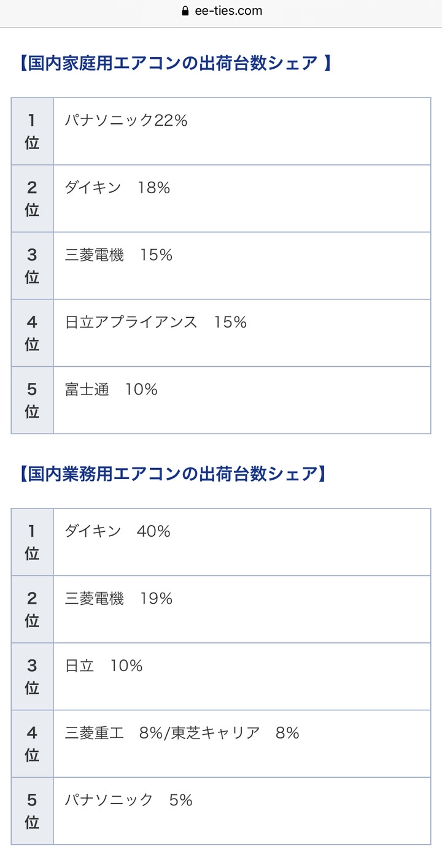Viewport: 442px width, 868px height.
Task: Tap the 日立 10% cell
Action: (242, 677)
